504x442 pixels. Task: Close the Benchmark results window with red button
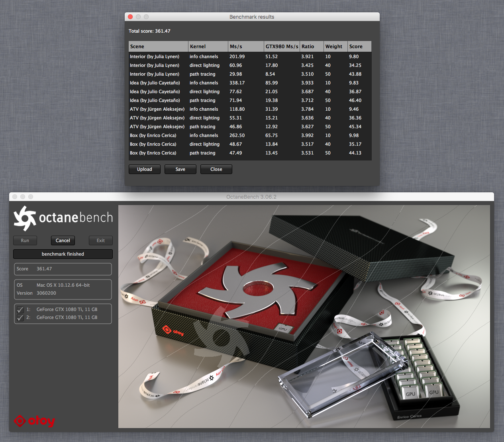tap(130, 17)
